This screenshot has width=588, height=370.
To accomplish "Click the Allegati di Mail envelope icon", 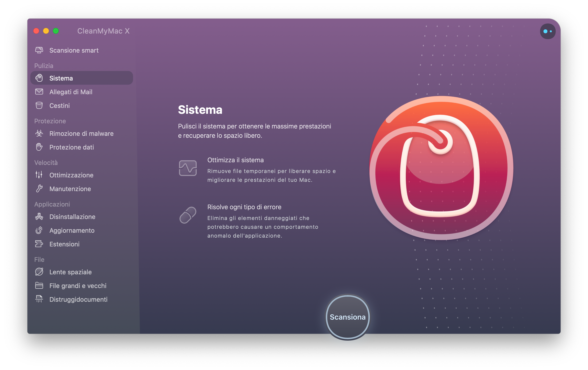I will [x=39, y=92].
